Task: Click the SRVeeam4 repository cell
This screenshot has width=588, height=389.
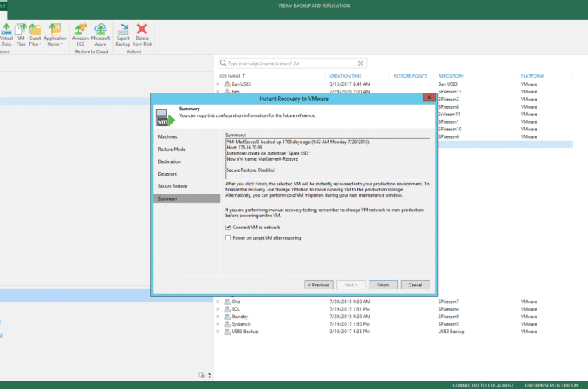Action: (x=449, y=309)
